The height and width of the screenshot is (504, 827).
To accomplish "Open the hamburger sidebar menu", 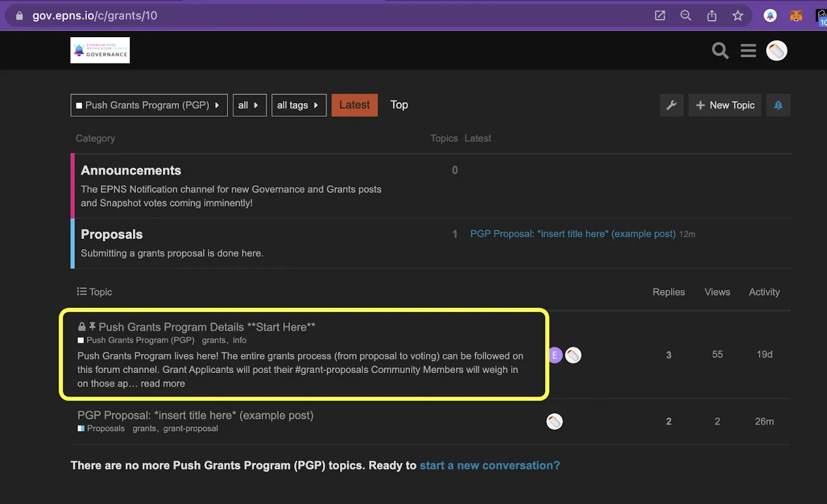I will tap(748, 51).
